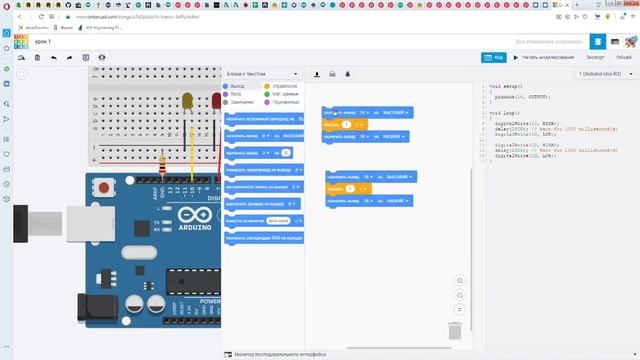This screenshot has width=640, height=360.
Task: Click the debugger bug icon
Action: [x=348, y=74]
